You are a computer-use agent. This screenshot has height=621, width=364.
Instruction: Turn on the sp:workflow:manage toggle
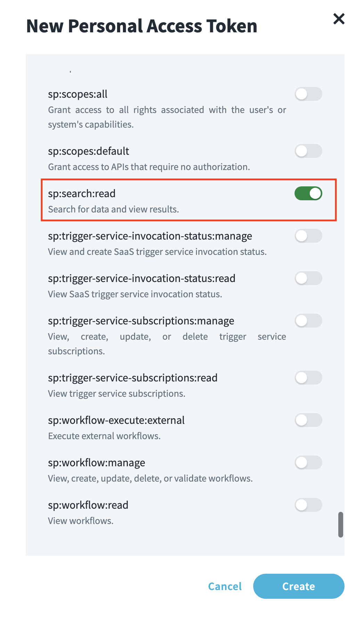[308, 462]
